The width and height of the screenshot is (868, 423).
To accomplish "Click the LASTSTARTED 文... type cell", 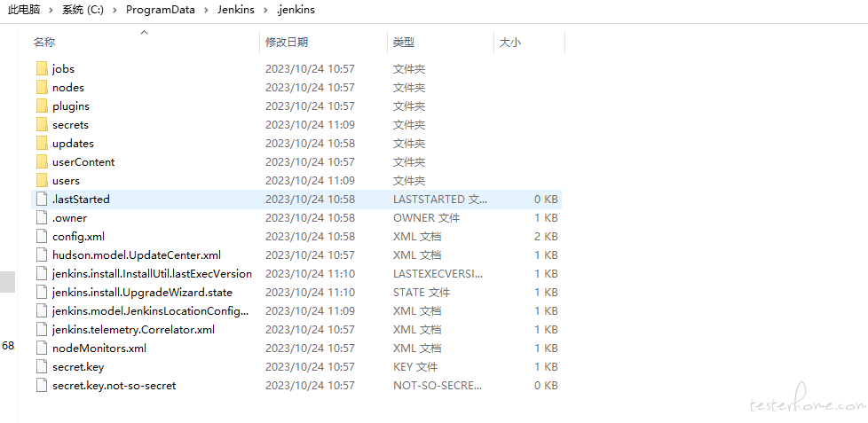I will pyautogui.click(x=440, y=199).
